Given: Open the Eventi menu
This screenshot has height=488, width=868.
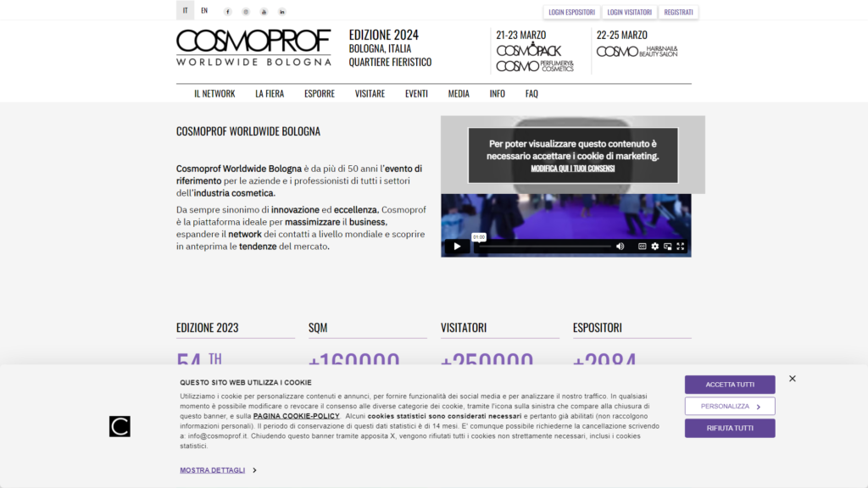Looking at the screenshot, I should [x=416, y=93].
